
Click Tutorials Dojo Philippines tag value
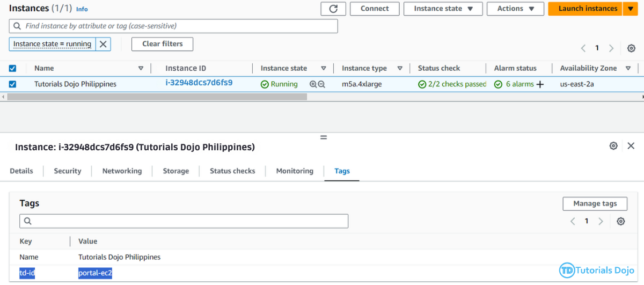click(x=120, y=257)
